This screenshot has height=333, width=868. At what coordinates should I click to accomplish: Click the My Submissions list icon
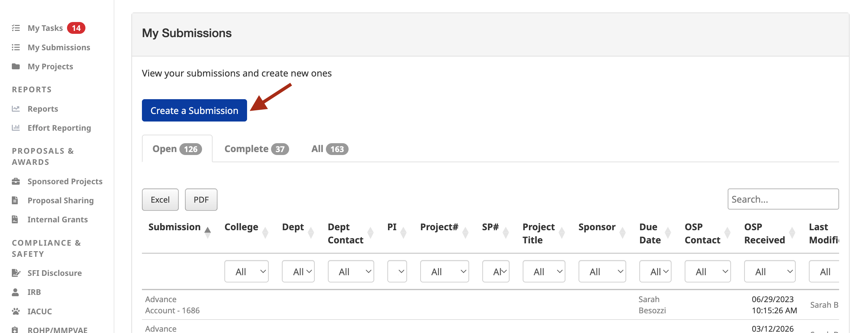pyautogui.click(x=16, y=47)
